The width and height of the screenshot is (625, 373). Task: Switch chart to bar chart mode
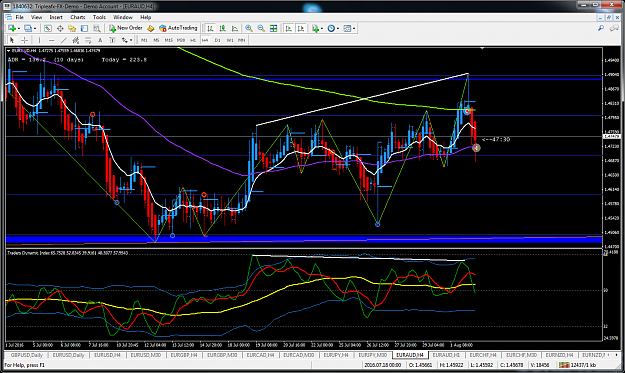[x=210, y=28]
